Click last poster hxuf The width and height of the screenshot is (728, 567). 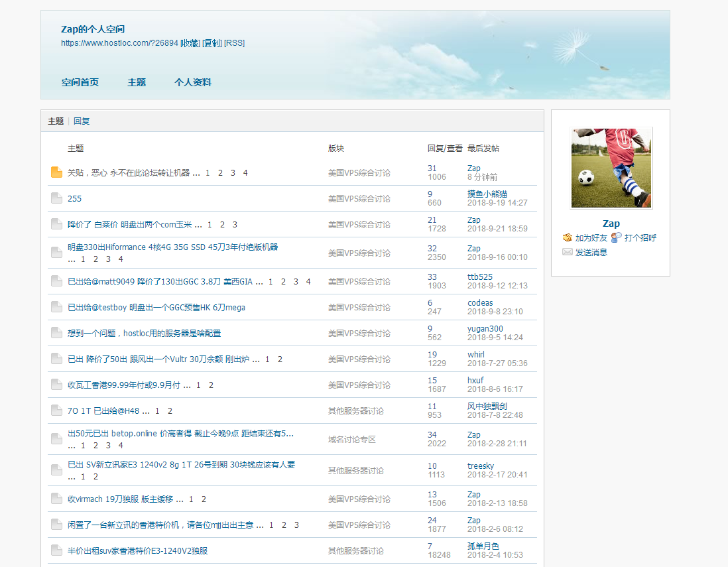[x=475, y=381]
